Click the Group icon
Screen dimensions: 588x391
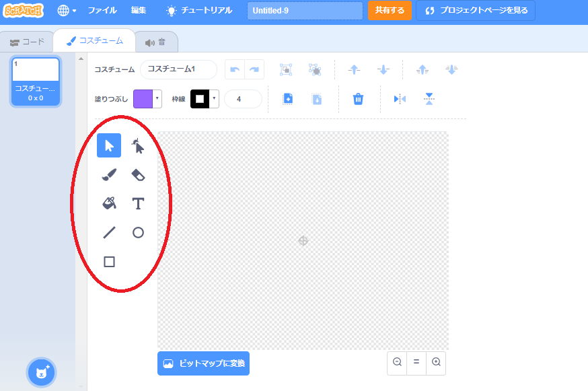[286, 69]
